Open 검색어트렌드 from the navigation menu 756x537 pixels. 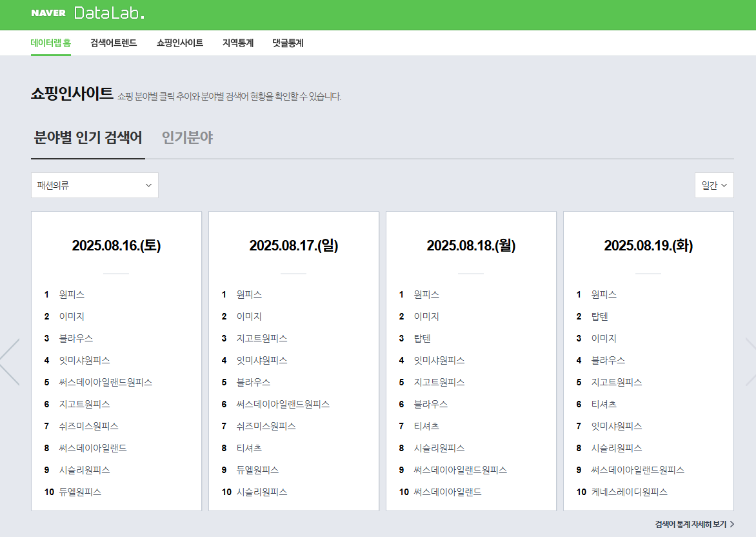click(113, 43)
